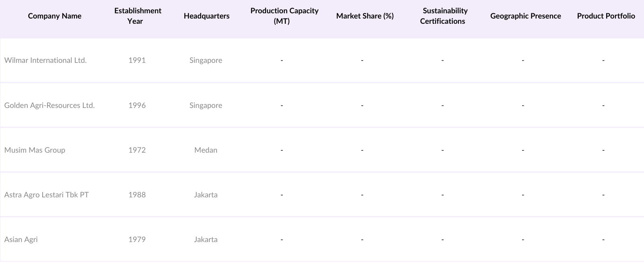The image size is (644, 263).
Task: Click the Asian Agri company name
Action: (x=21, y=240)
